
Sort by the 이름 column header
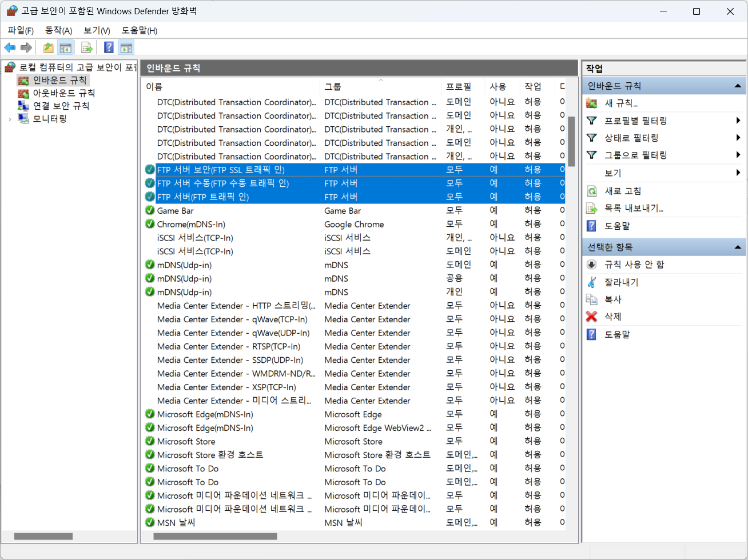pyautogui.click(x=231, y=86)
